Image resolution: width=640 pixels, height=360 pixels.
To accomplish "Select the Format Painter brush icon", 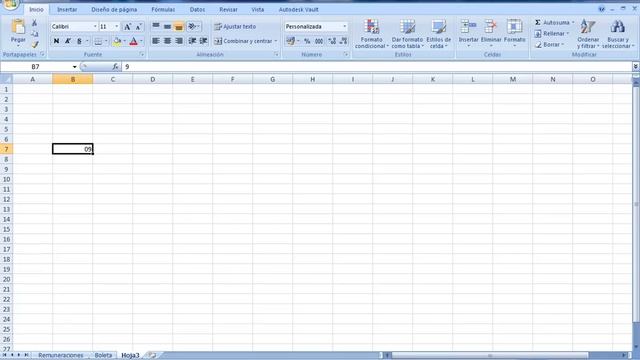I will click(35, 44).
